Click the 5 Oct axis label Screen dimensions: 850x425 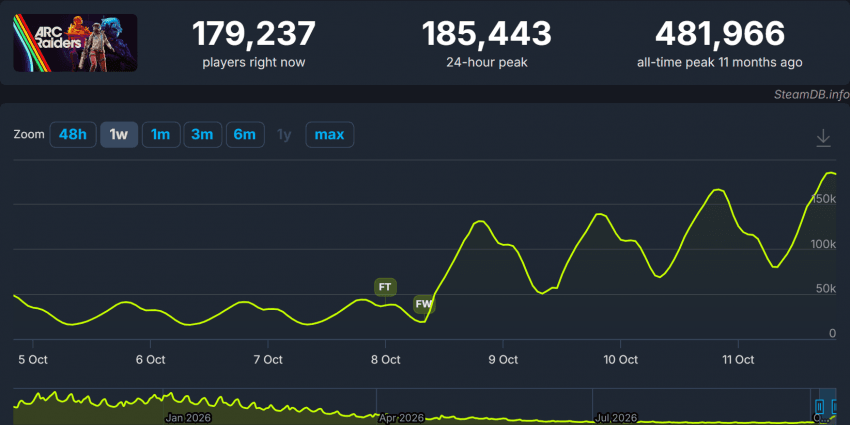(x=33, y=359)
